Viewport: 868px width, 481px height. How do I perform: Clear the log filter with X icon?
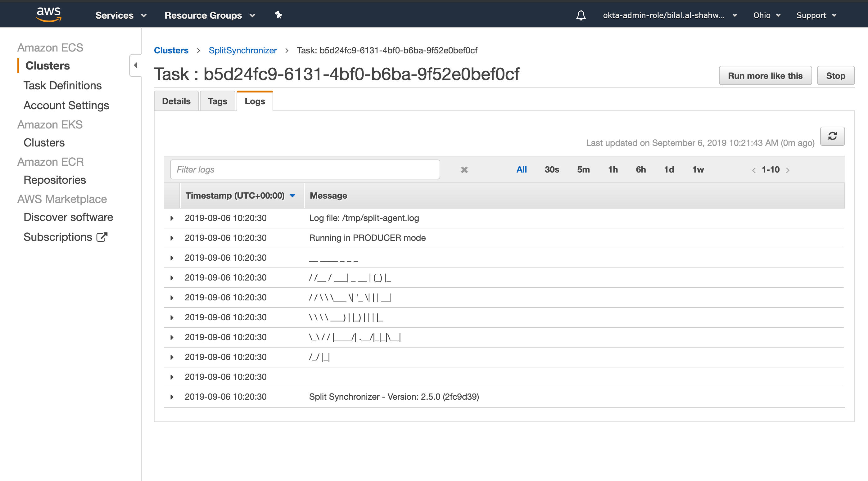464,170
